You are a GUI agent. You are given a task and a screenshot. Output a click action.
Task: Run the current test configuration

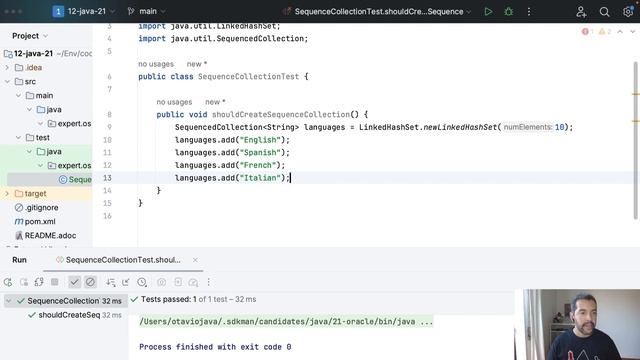coord(488,12)
